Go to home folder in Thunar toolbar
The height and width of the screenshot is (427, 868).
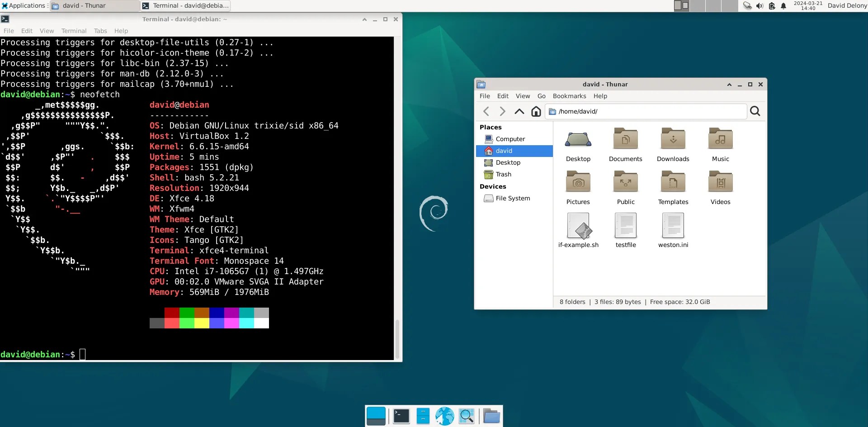coord(536,111)
